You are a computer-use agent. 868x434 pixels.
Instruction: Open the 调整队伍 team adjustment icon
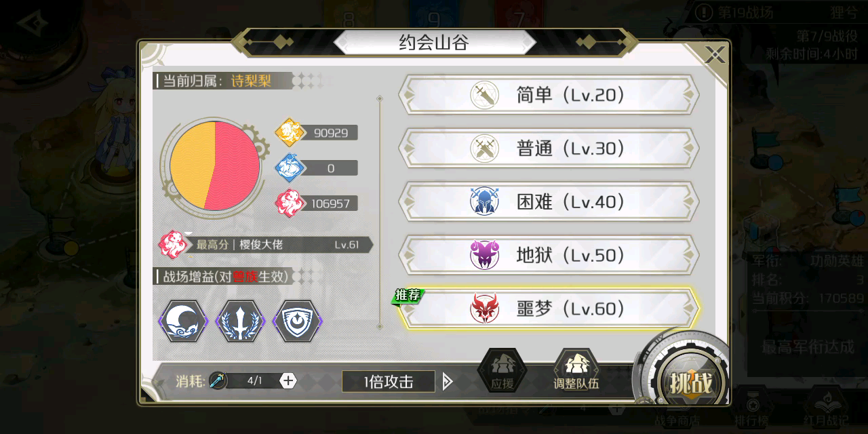tap(576, 370)
